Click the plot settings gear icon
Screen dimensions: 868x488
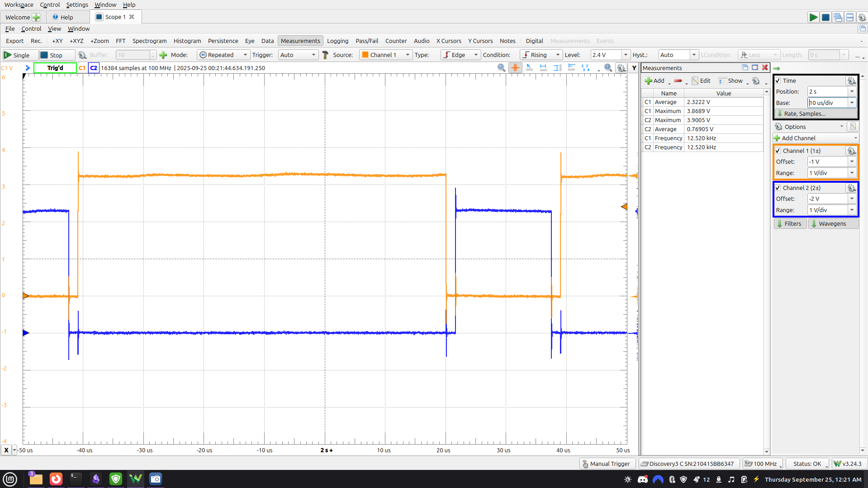click(x=622, y=67)
